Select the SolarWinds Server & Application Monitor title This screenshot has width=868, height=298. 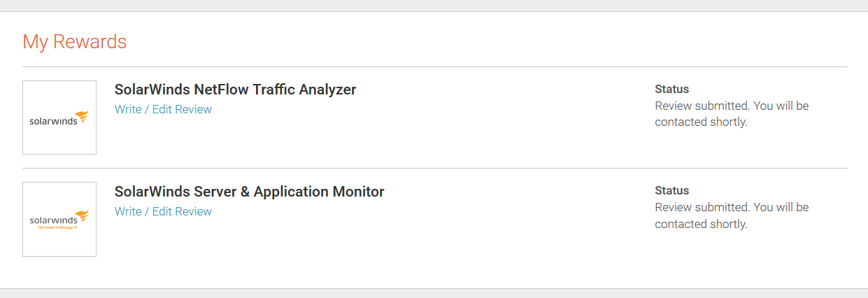point(249,192)
